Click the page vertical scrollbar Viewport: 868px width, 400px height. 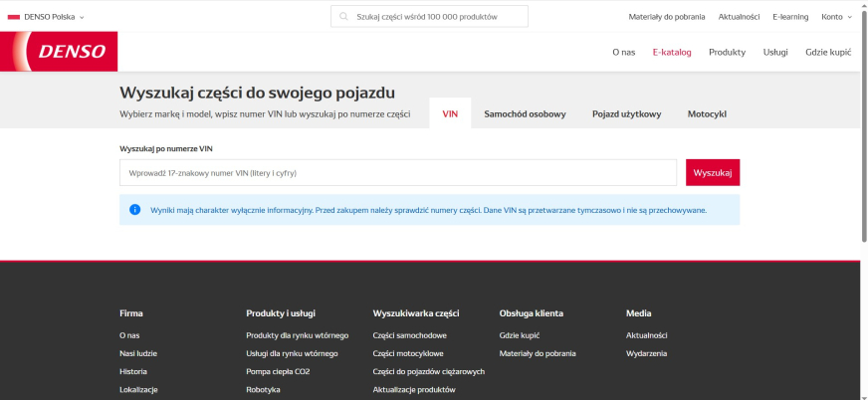point(863,129)
